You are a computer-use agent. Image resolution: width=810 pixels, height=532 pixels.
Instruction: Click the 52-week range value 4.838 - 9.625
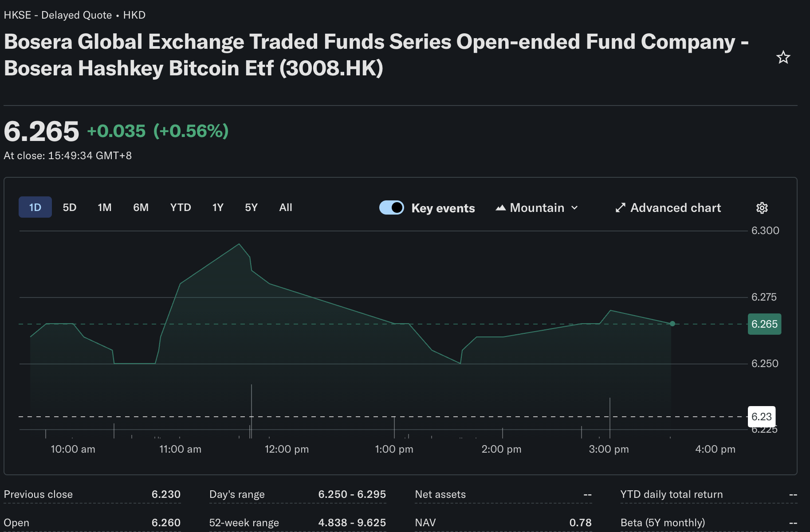[352, 523]
